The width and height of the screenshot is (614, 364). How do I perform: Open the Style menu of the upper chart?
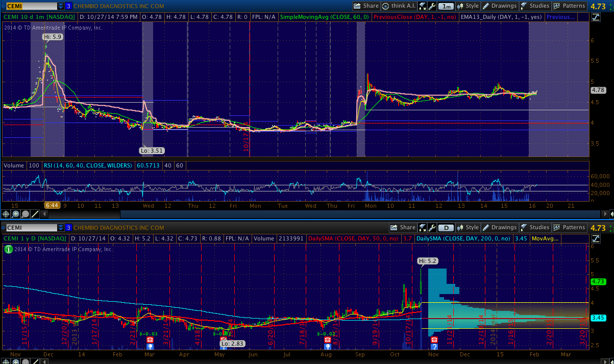point(468,6)
